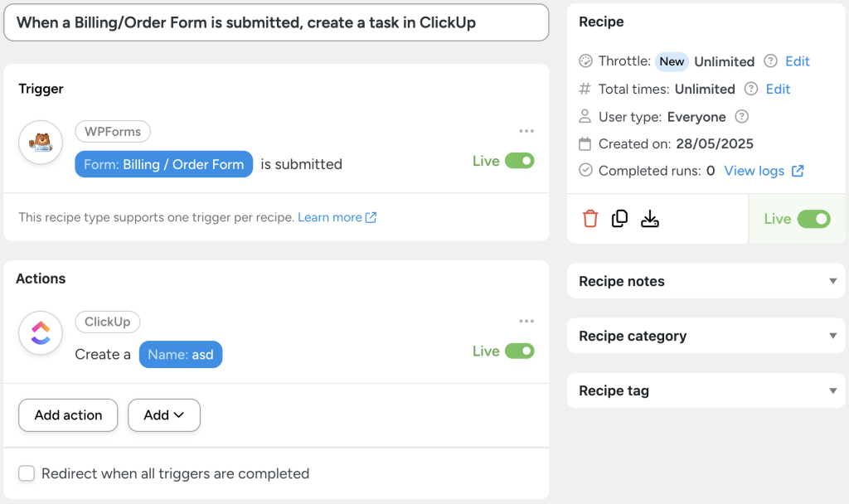The image size is (849, 504).
Task: Turn off the ClickUp action's Live toggle
Action: click(523, 351)
